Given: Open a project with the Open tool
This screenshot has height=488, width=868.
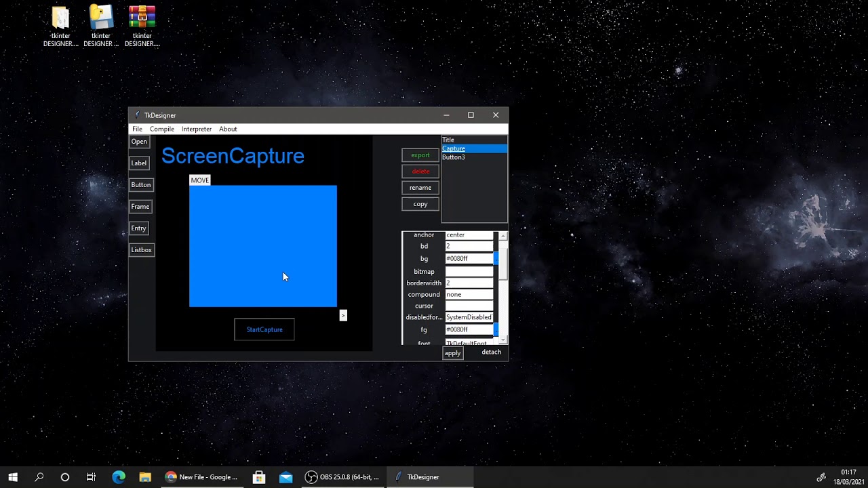Looking at the screenshot, I should pos(138,141).
